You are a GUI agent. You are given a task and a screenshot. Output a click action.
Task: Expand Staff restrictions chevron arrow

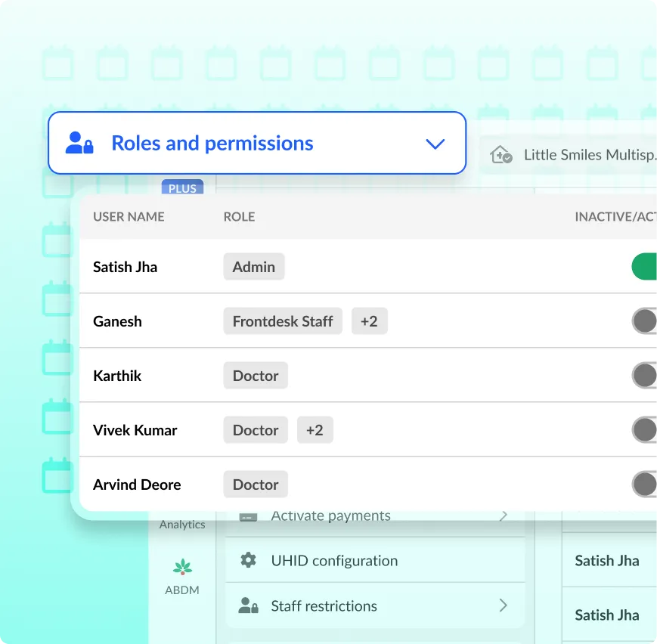504,605
